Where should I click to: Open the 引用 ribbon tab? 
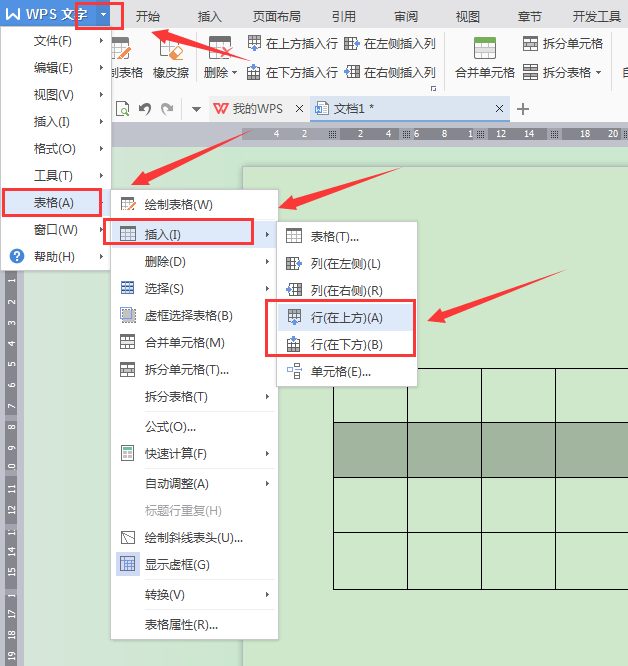tap(344, 17)
